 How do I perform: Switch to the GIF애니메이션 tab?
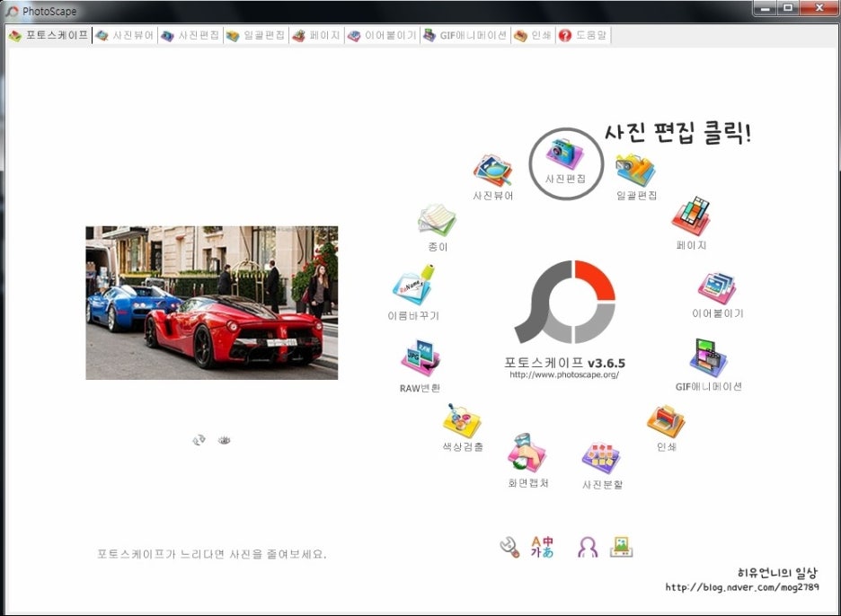(x=465, y=35)
